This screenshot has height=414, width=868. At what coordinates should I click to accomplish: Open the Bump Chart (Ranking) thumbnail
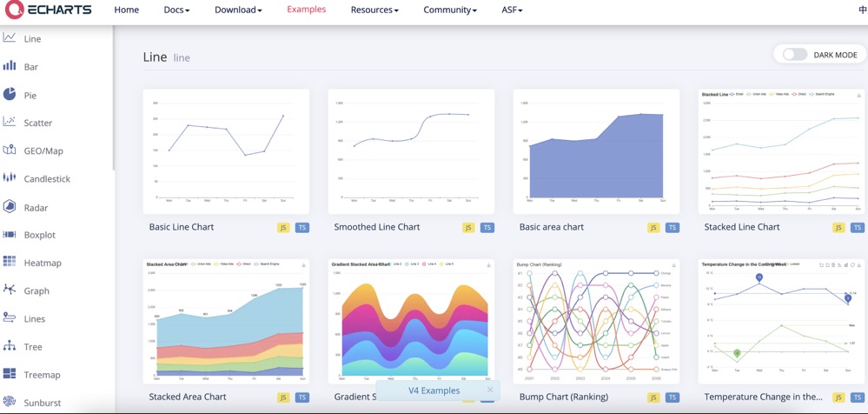tap(596, 321)
